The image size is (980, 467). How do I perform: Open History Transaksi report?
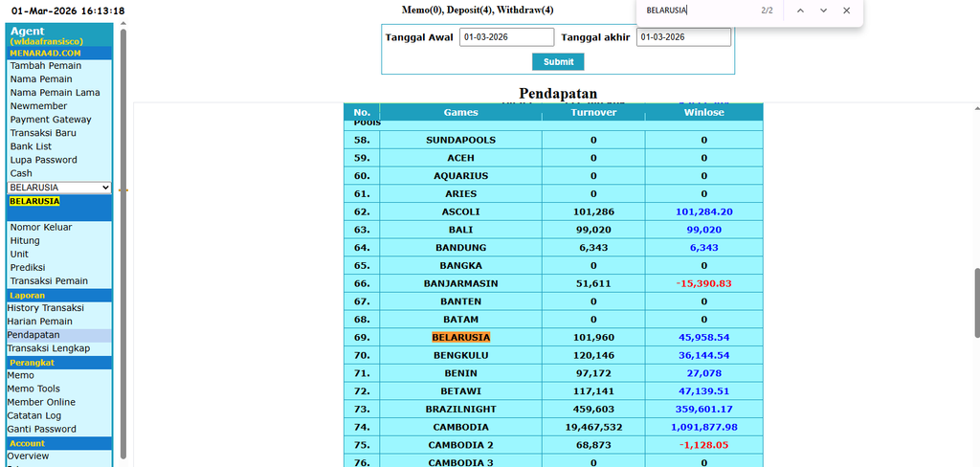coord(46,307)
